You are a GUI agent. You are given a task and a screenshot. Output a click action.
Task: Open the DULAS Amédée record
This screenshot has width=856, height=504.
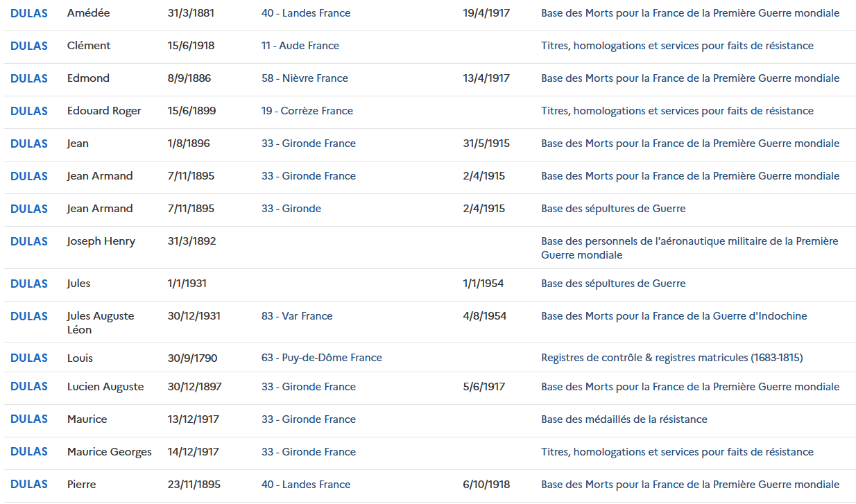click(29, 13)
